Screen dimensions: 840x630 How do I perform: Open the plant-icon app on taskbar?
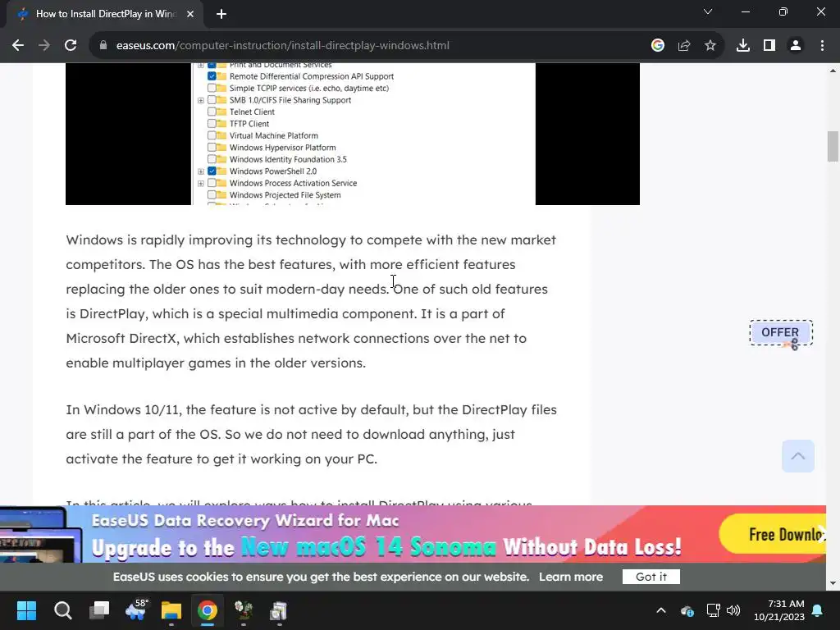(243, 610)
